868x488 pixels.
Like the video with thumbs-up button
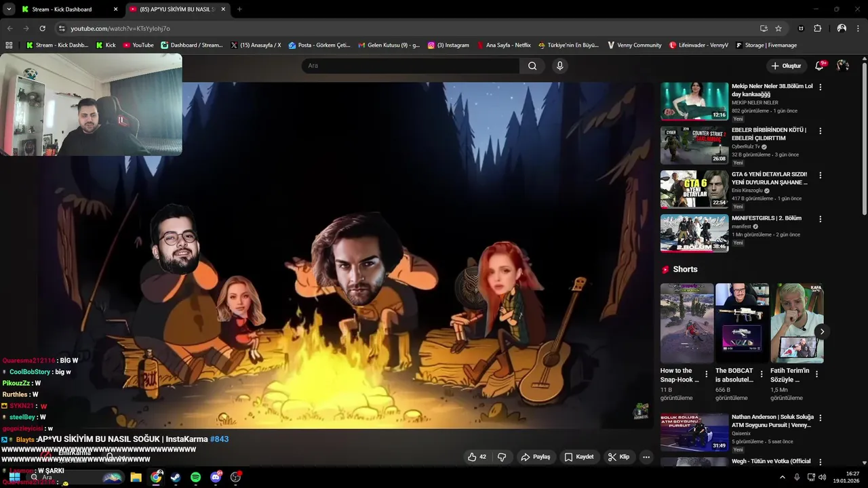[477, 457]
